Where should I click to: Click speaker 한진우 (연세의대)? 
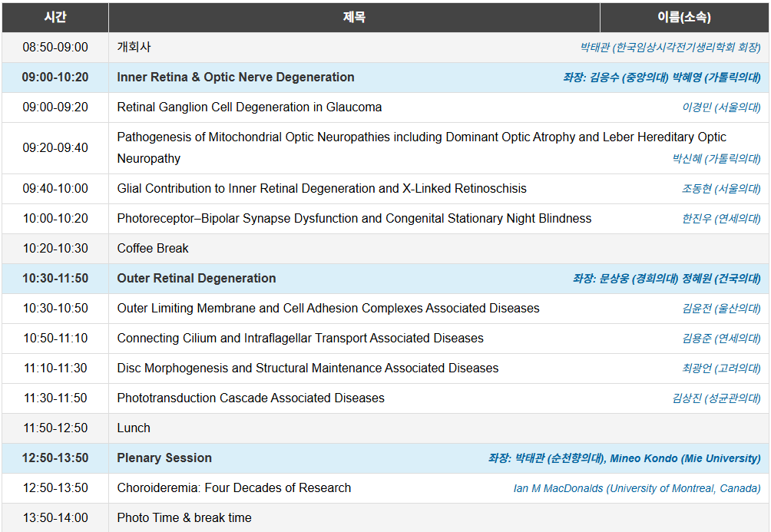pos(721,219)
